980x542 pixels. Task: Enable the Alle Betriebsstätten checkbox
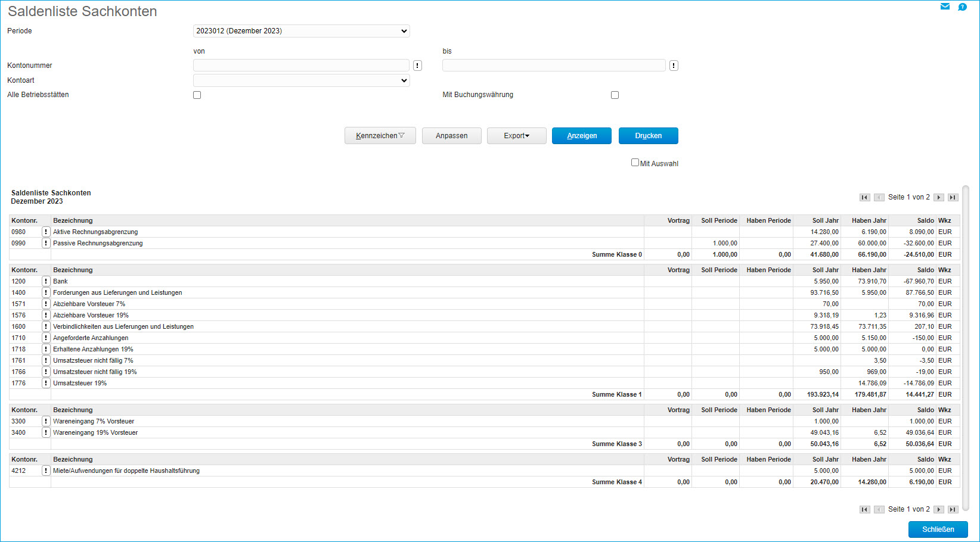[197, 95]
